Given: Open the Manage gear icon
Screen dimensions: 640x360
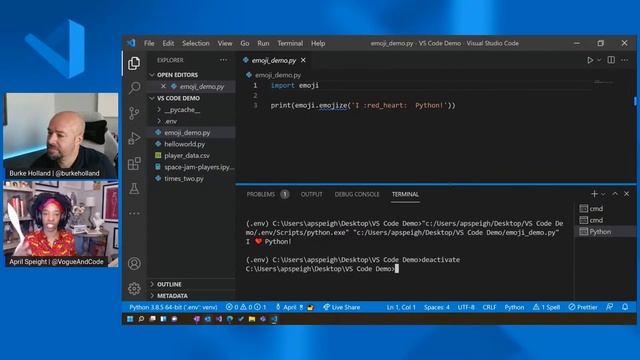Looking at the screenshot, I should pyautogui.click(x=134, y=289).
